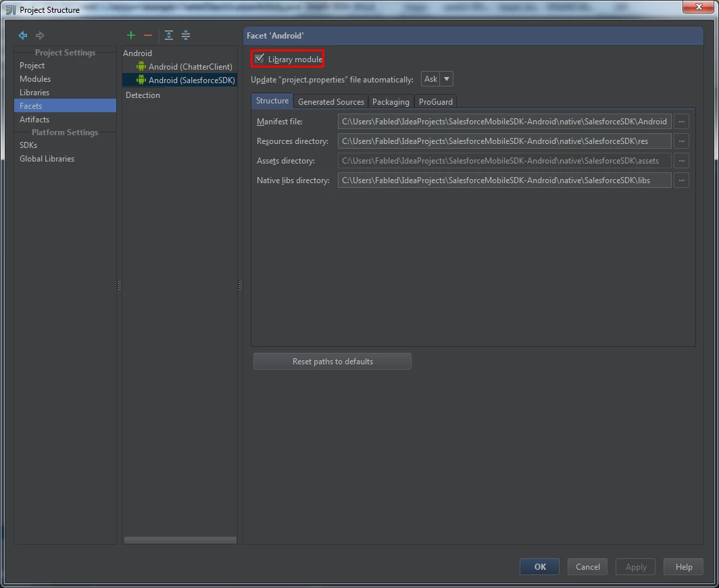
Task: Click the Apply button
Action: pyautogui.click(x=635, y=567)
